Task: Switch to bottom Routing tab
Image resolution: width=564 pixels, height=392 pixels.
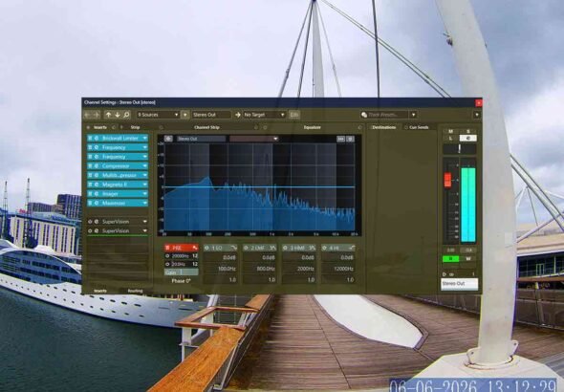Action: [x=135, y=291]
